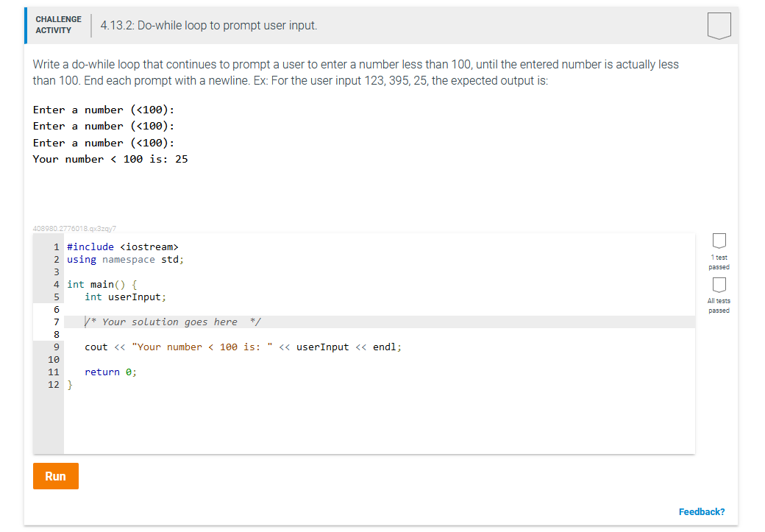Click the 'int main() {' line
The width and height of the screenshot is (765, 532).
tap(102, 285)
